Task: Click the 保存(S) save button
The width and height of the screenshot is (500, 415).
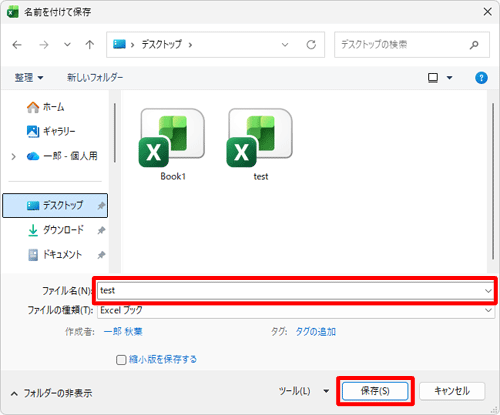Action: (375, 391)
